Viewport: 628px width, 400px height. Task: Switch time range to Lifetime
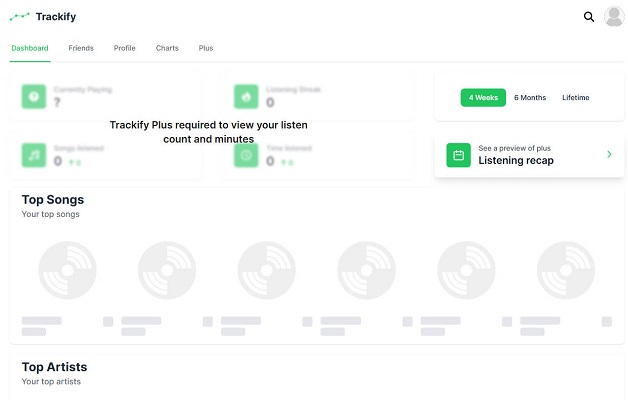coord(576,97)
